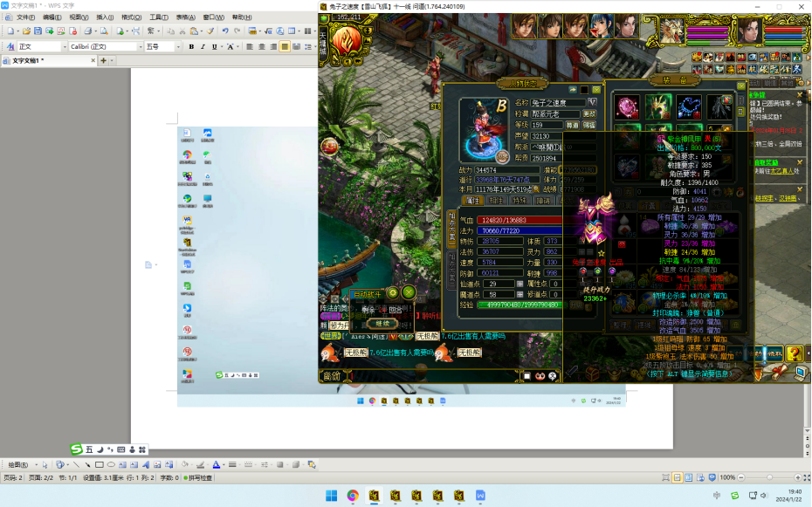Center align the text
Viewport: 812px width, 507px height.
(x=262, y=46)
